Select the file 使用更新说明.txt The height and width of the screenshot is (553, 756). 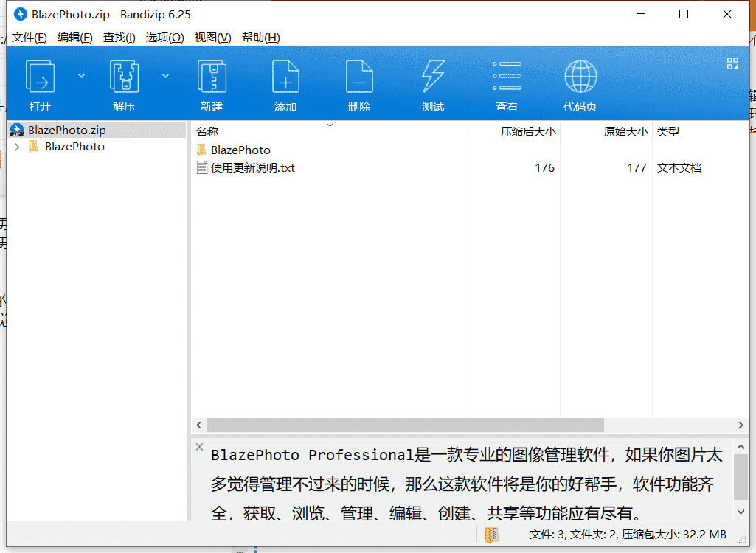coord(253,168)
